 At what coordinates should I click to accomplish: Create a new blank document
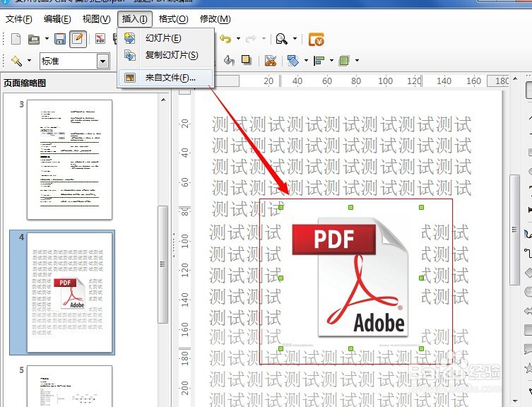point(16,39)
